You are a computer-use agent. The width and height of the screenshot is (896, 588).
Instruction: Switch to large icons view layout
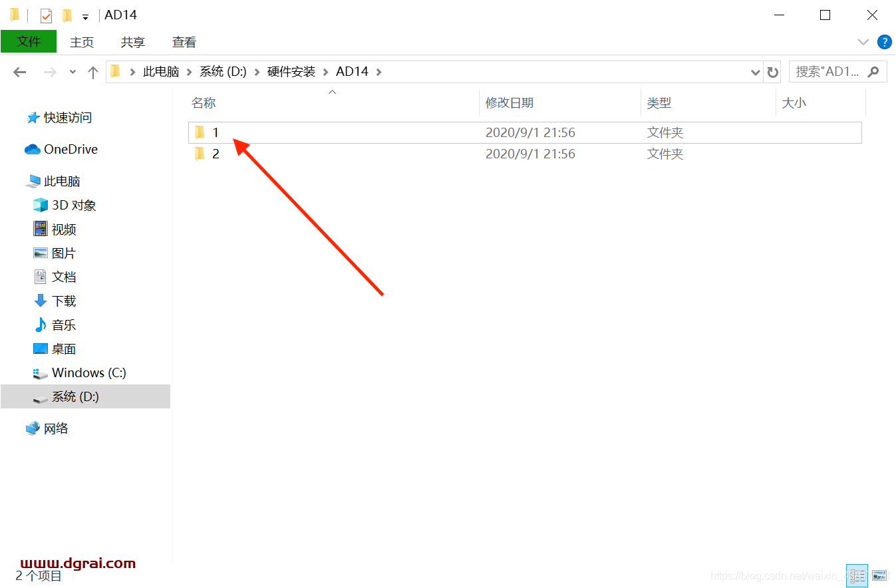879,576
